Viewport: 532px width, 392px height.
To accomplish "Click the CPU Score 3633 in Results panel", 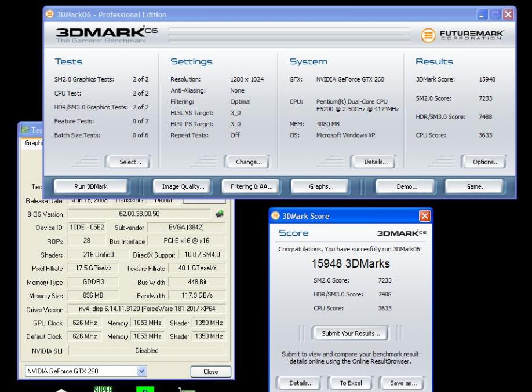I will click(x=485, y=135).
